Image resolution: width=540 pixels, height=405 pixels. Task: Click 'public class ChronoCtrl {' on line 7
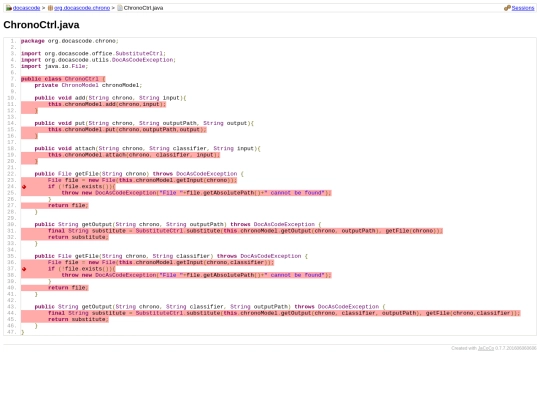(x=63, y=79)
